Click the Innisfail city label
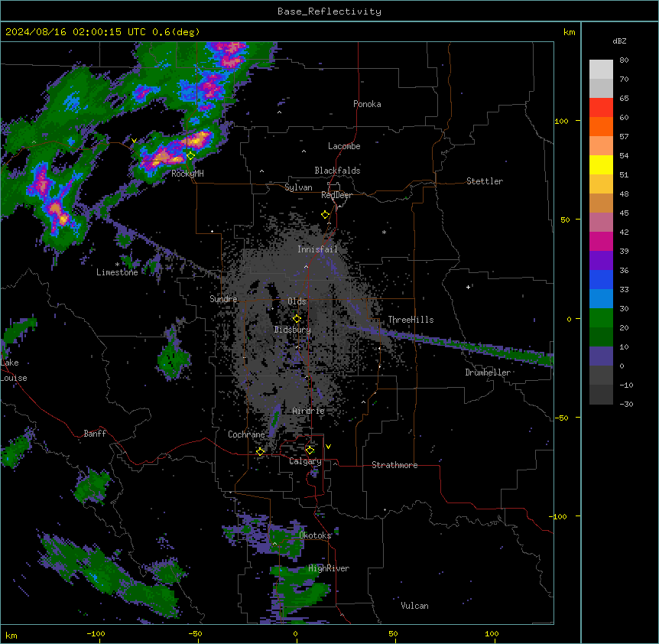The height and width of the screenshot is (644, 659). [317, 249]
